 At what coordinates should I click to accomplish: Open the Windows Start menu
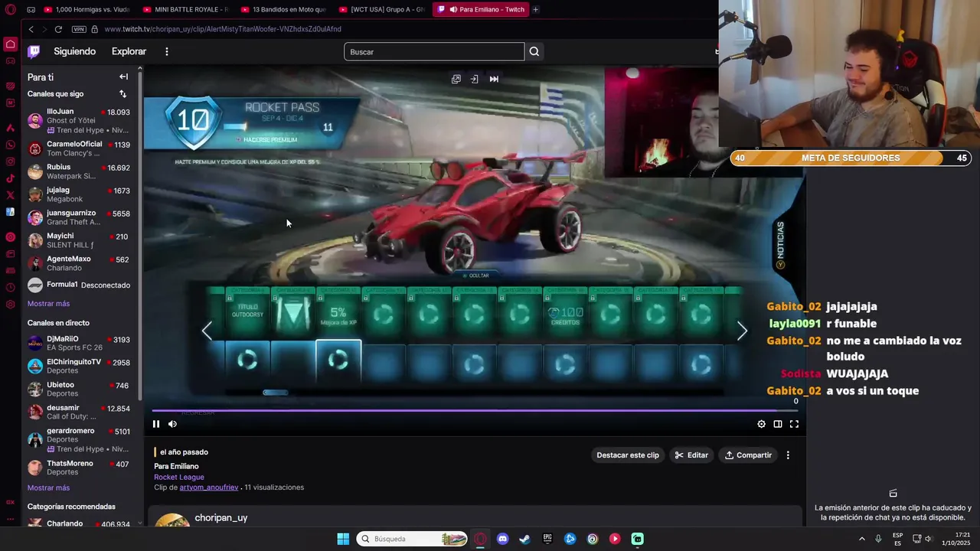coord(343,539)
